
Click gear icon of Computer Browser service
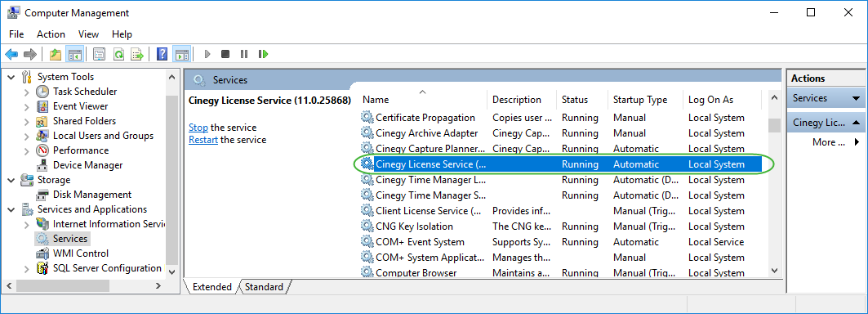coord(367,272)
